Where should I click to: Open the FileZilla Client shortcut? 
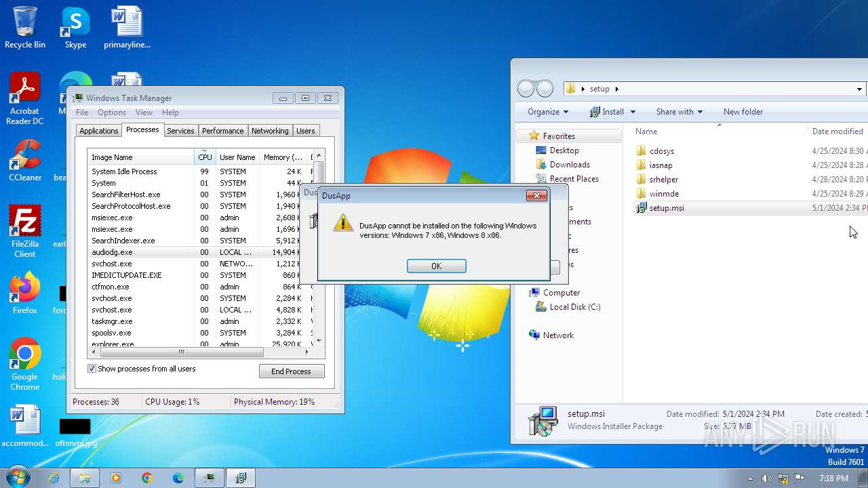(x=25, y=231)
